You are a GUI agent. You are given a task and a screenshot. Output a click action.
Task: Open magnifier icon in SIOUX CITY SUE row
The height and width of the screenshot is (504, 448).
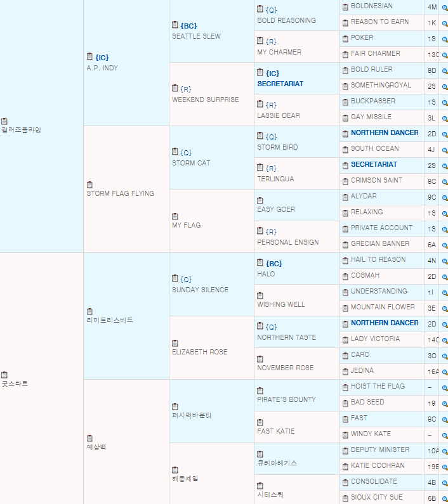[445, 499]
